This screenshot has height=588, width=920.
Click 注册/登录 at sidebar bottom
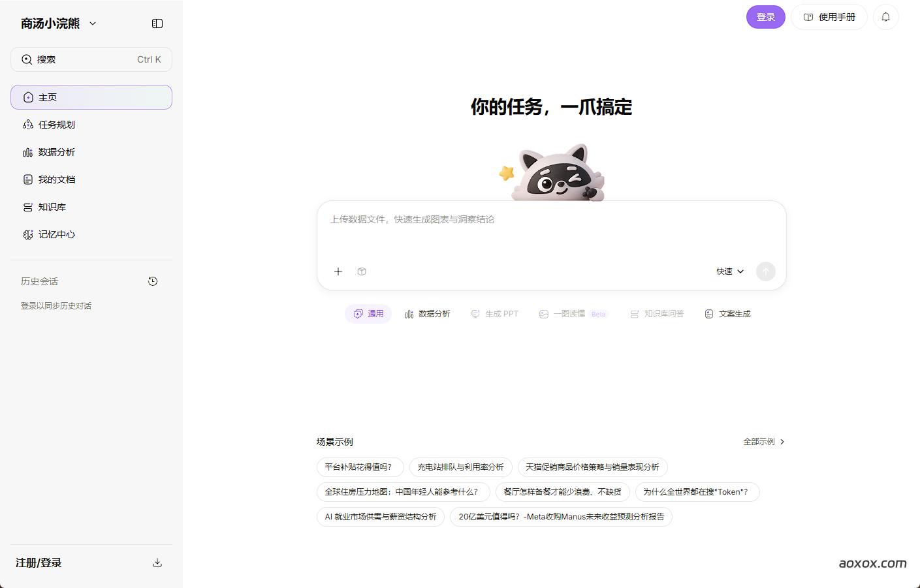pyautogui.click(x=39, y=563)
